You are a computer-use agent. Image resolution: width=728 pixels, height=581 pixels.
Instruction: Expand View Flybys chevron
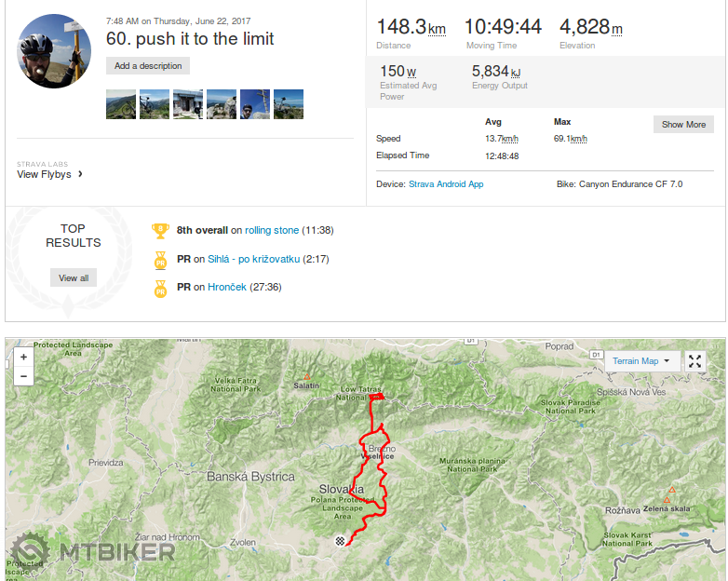80,174
